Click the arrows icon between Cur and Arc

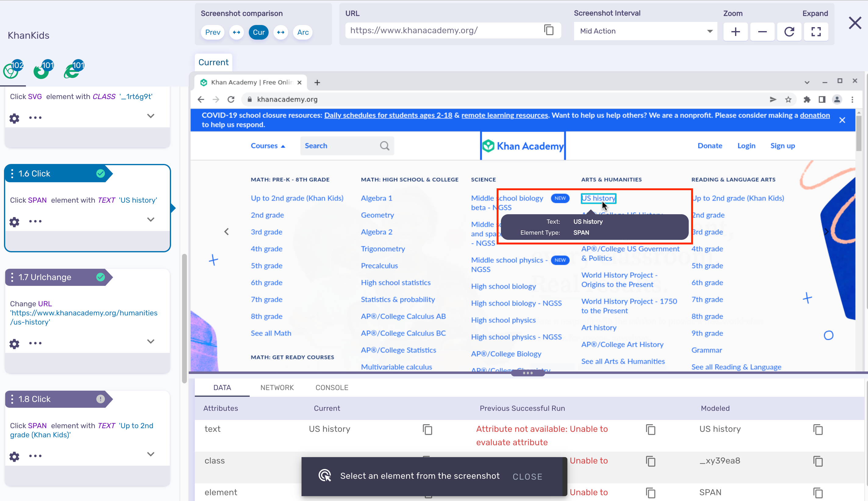coord(281,32)
